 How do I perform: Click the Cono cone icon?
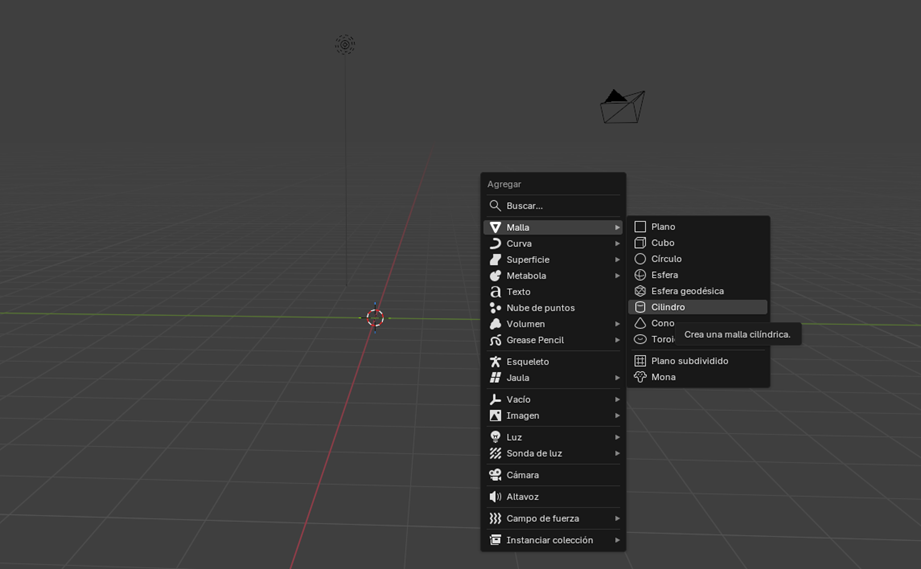[640, 323]
